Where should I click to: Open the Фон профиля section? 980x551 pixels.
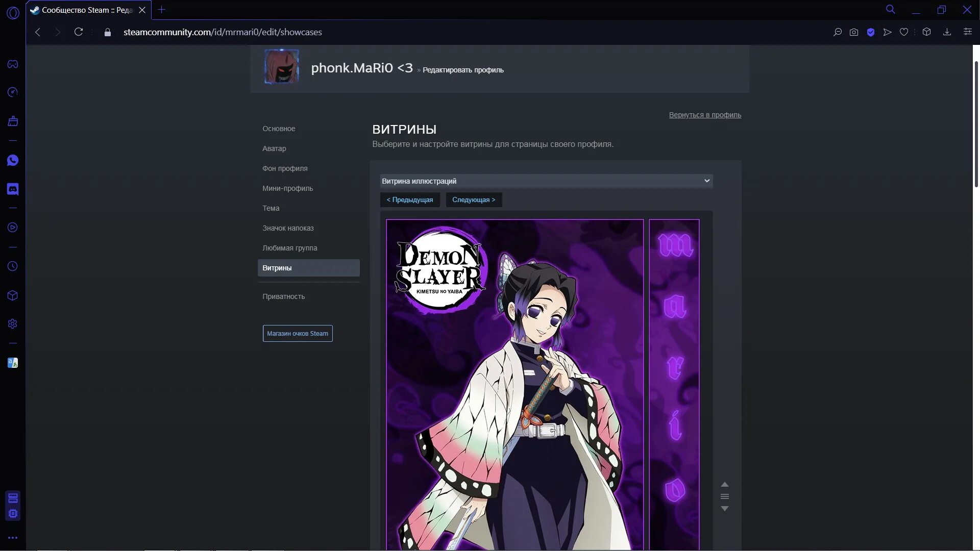(x=285, y=168)
